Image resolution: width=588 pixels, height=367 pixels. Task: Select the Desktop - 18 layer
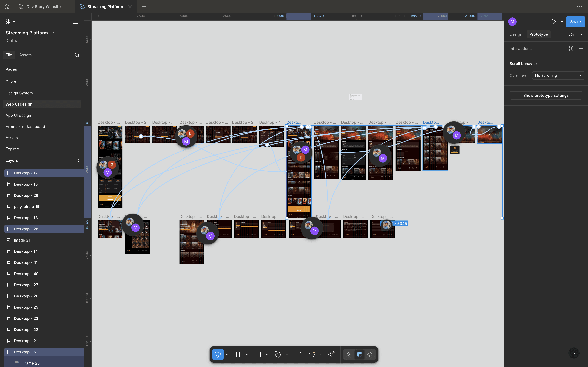click(26, 218)
